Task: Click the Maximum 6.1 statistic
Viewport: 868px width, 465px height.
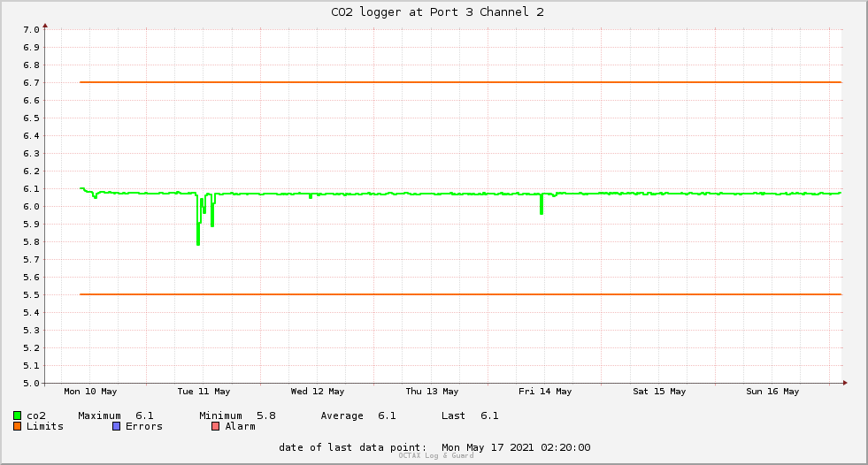Action: coord(116,415)
